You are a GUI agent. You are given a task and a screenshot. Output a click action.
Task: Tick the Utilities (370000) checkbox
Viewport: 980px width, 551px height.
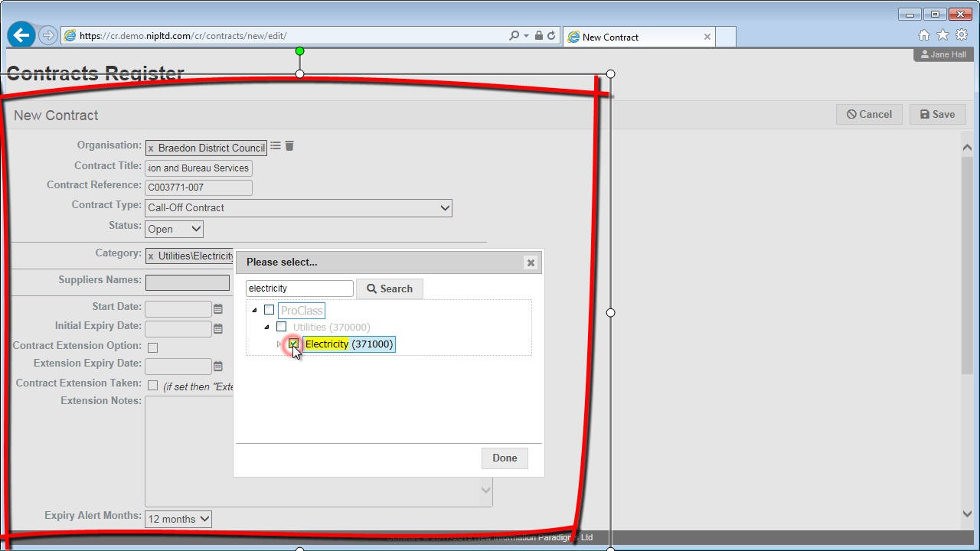click(x=282, y=327)
